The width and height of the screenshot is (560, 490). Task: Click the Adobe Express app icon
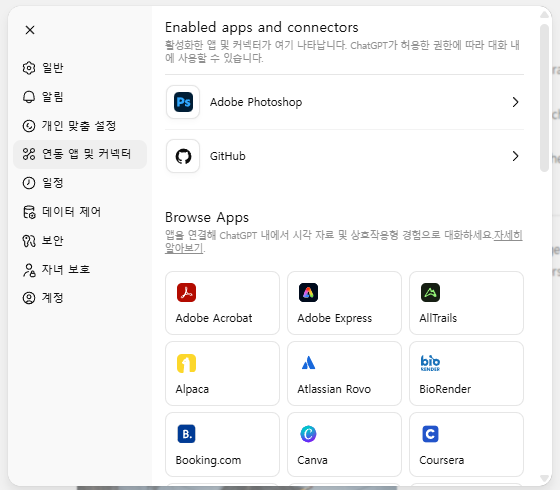pyautogui.click(x=308, y=292)
